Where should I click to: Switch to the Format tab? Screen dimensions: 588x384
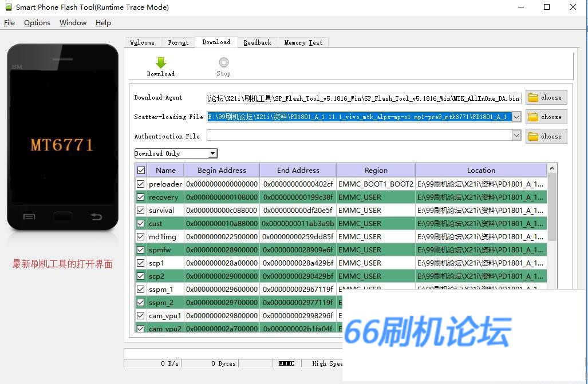(x=178, y=42)
